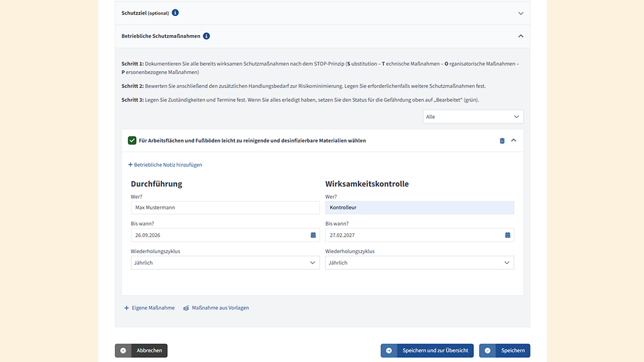
Task: Select the Durchführung heading text
Action: (x=157, y=184)
